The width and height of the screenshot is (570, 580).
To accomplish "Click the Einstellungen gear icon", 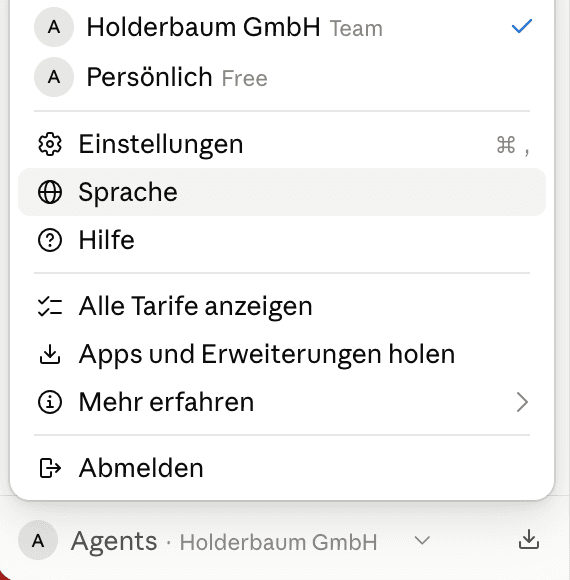I will click(x=50, y=144).
